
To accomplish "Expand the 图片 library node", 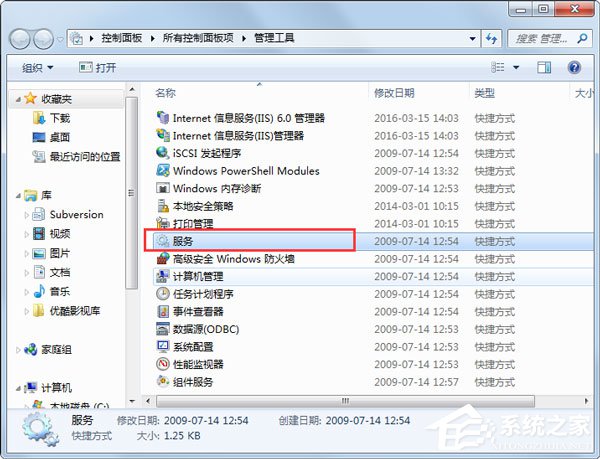I will (26, 253).
